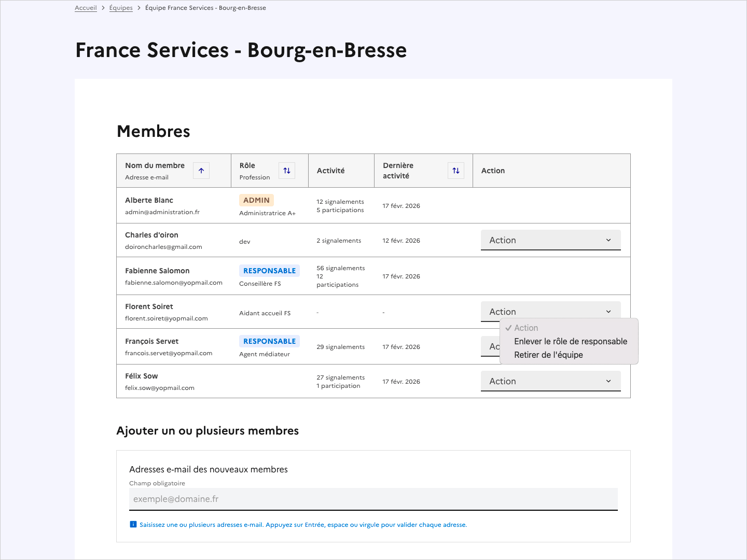Choose "Retirer de l'équipe" from the menu

pos(548,355)
